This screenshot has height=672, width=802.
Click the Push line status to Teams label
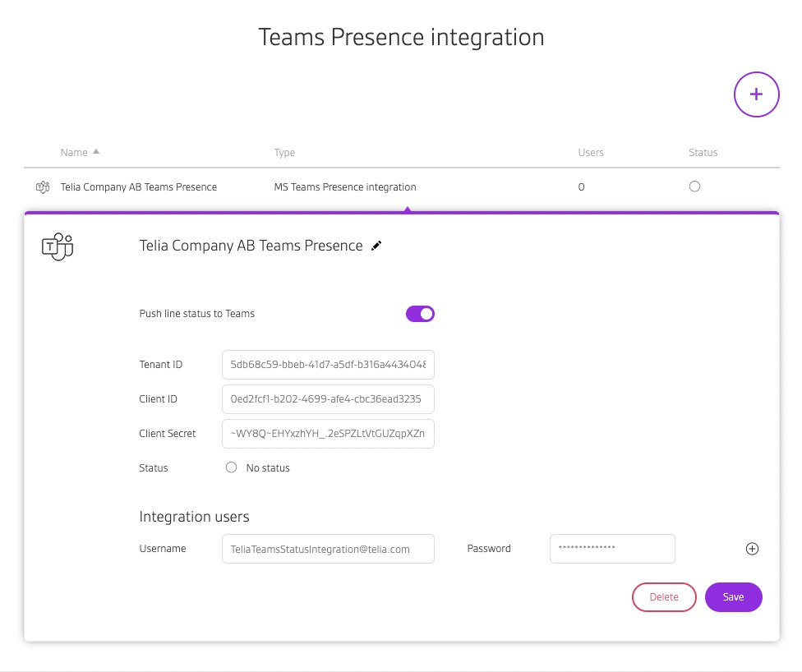pyautogui.click(x=197, y=314)
